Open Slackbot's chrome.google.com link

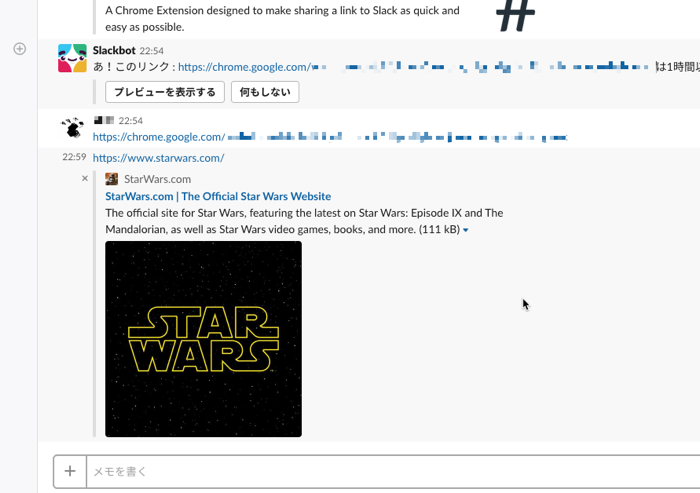point(413,67)
